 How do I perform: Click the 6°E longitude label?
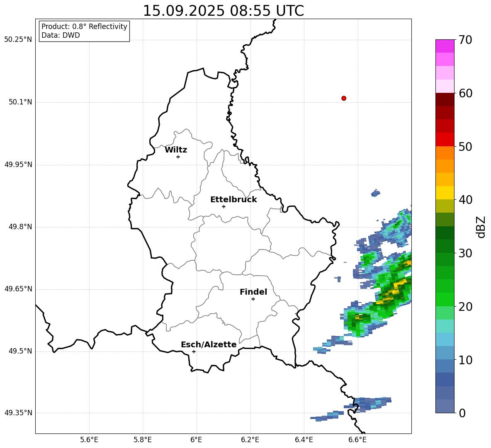(196, 440)
